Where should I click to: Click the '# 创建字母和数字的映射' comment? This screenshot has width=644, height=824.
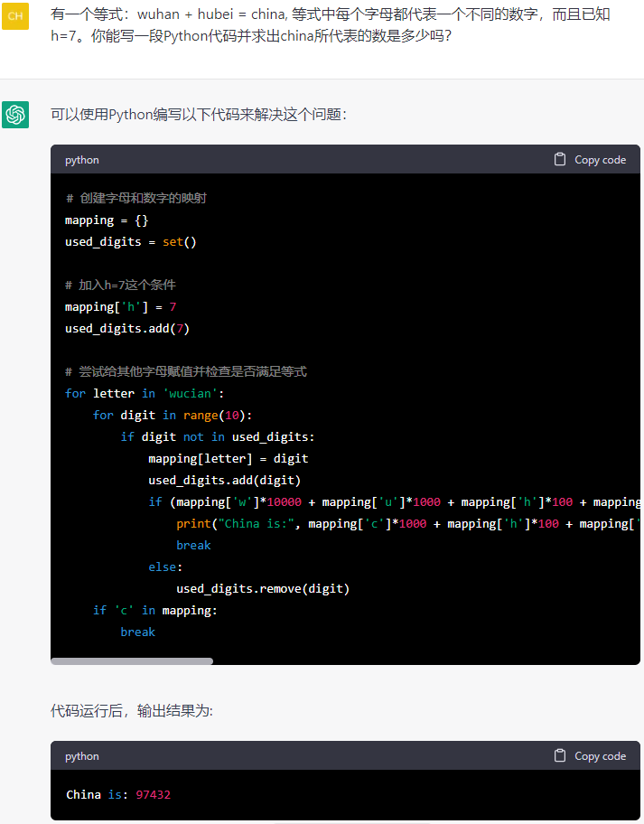tap(135, 198)
